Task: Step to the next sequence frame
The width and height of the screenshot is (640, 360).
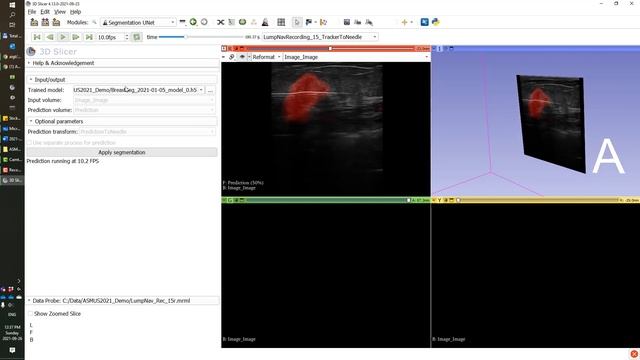Action: point(76,37)
